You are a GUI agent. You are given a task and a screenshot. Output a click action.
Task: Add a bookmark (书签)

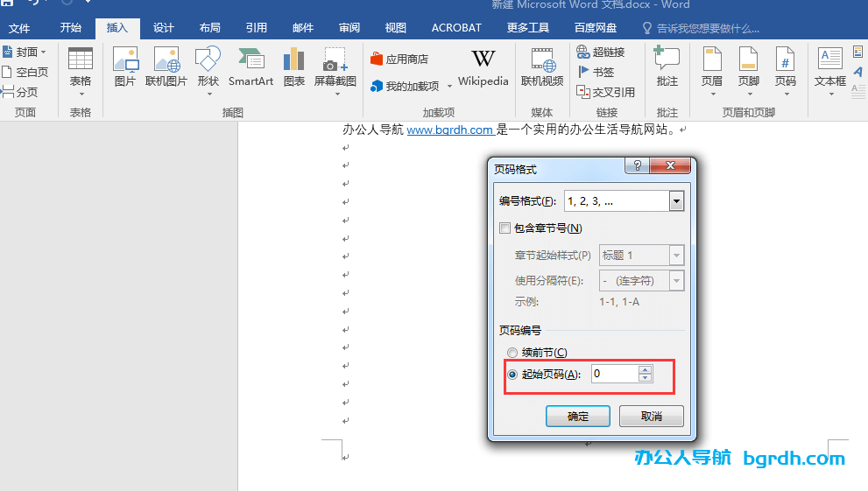596,72
